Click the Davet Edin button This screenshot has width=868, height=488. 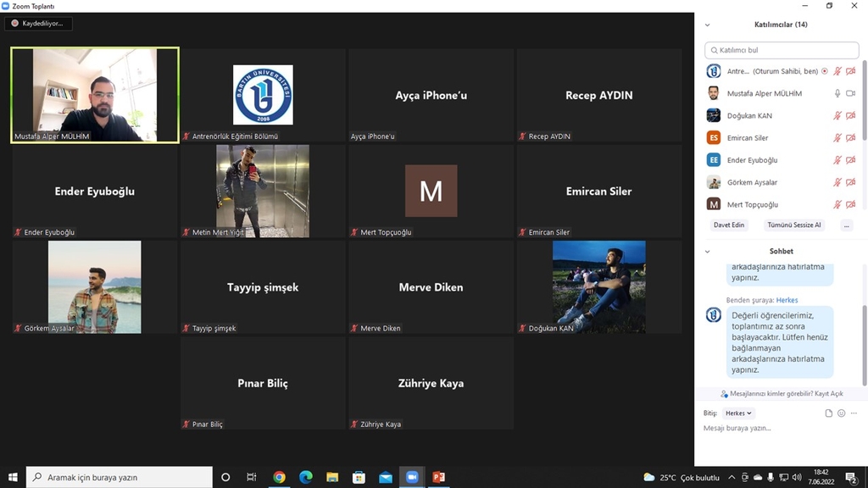tap(729, 225)
